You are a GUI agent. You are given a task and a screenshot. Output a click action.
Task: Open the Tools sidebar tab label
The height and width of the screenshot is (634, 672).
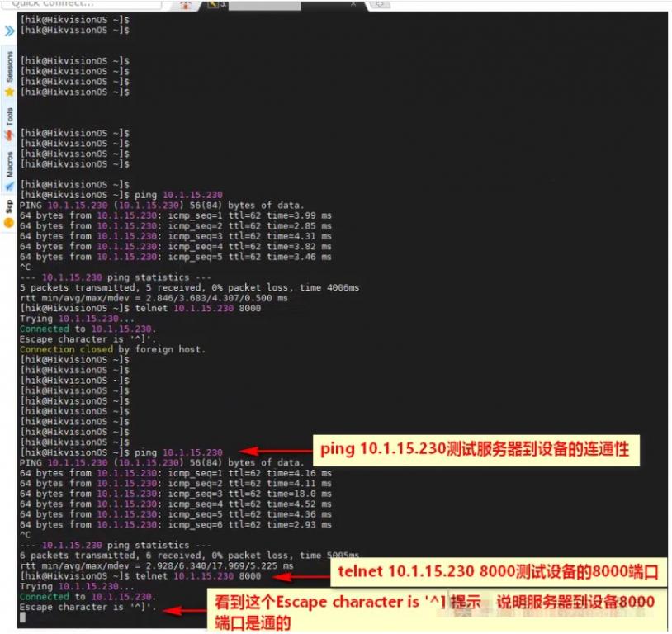(9, 117)
